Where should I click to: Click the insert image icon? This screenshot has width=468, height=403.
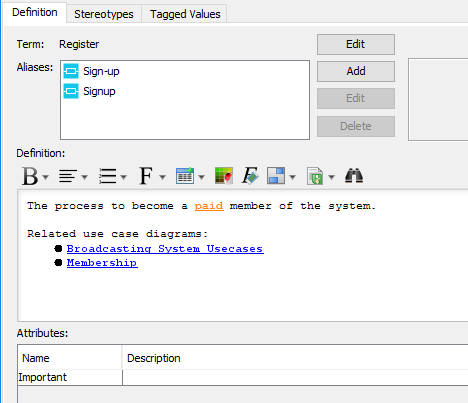point(276,176)
